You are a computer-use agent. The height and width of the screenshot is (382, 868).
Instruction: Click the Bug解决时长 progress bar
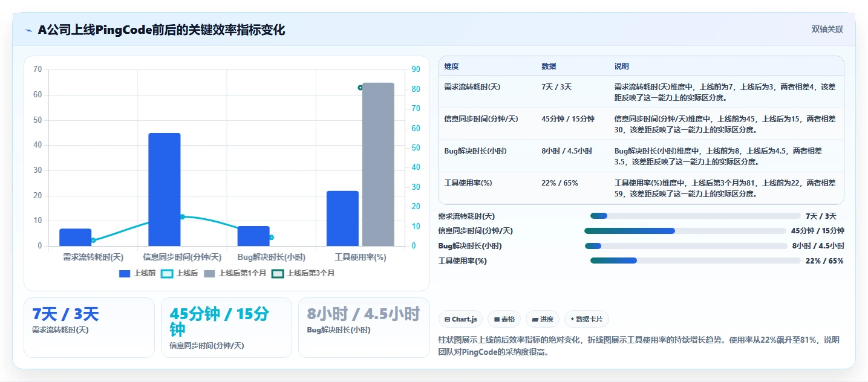[x=686, y=246]
